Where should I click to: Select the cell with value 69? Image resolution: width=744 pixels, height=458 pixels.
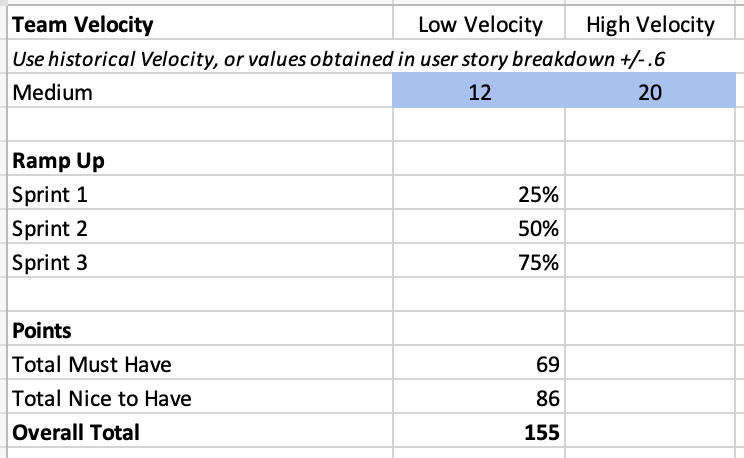tap(480, 365)
